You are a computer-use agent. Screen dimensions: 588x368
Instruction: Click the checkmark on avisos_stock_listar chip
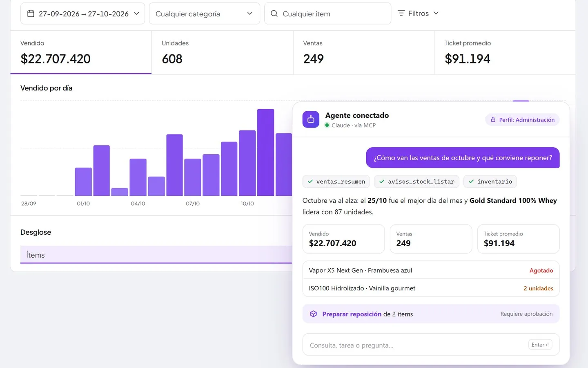382,182
